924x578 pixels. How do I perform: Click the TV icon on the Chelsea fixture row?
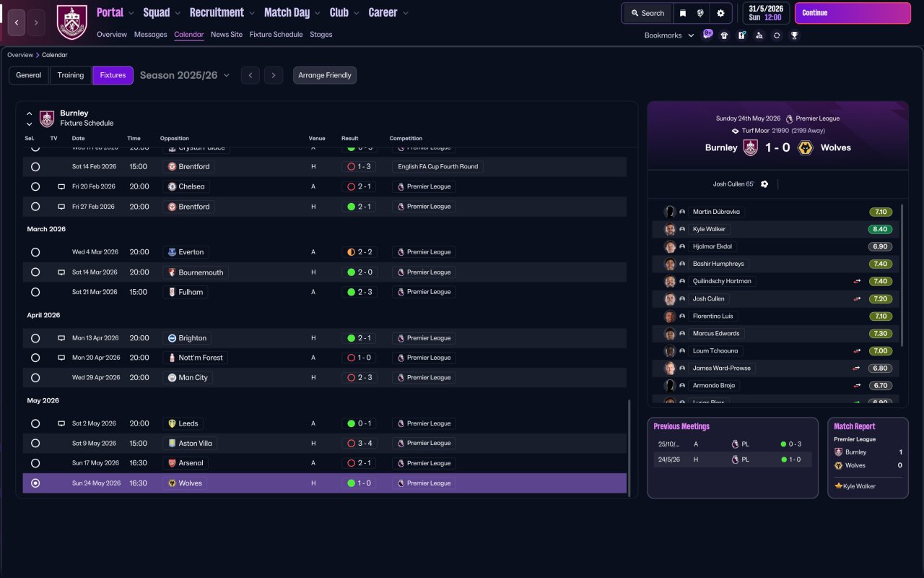61,186
